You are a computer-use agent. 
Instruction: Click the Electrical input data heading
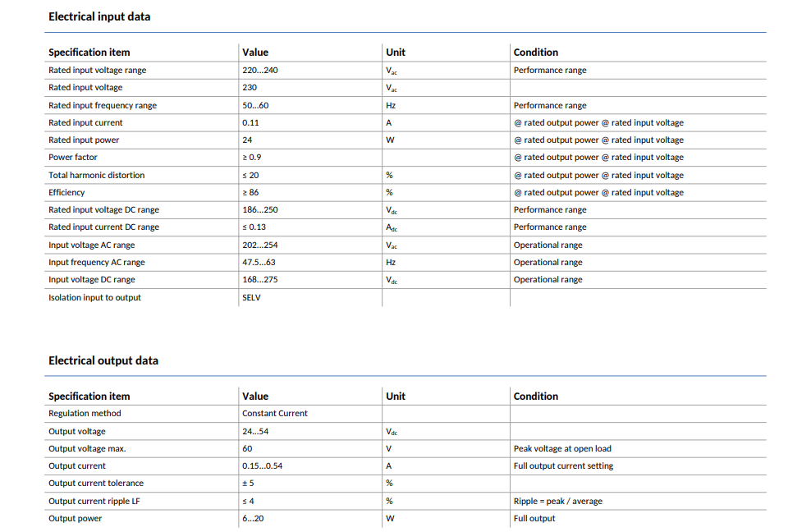point(99,16)
